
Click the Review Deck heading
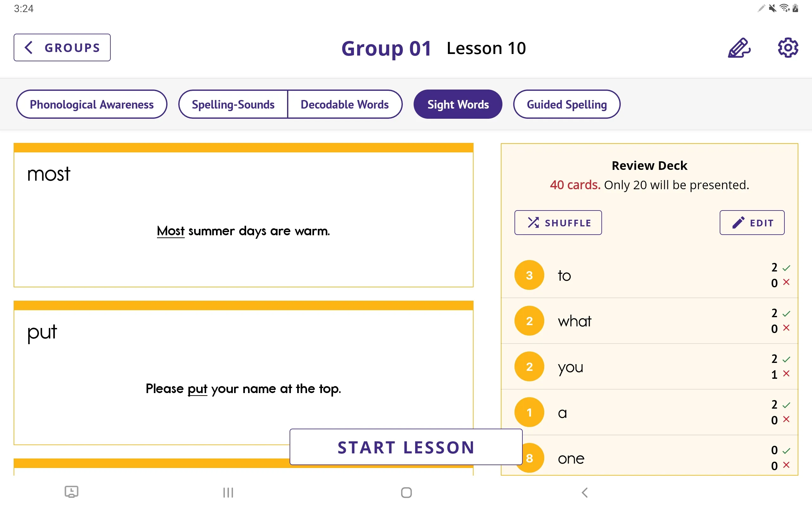click(x=650, y=165)
